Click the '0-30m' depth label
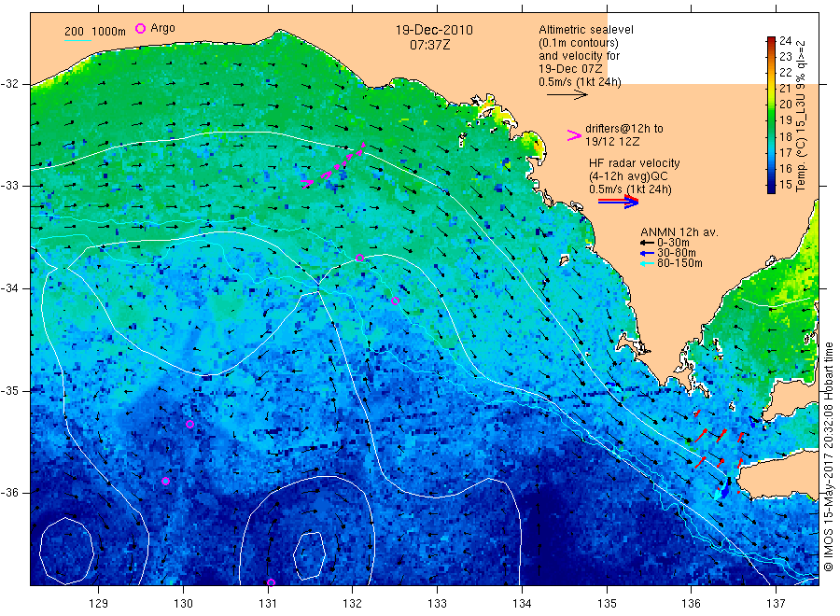The image size is (840, 616). (673, 243)
